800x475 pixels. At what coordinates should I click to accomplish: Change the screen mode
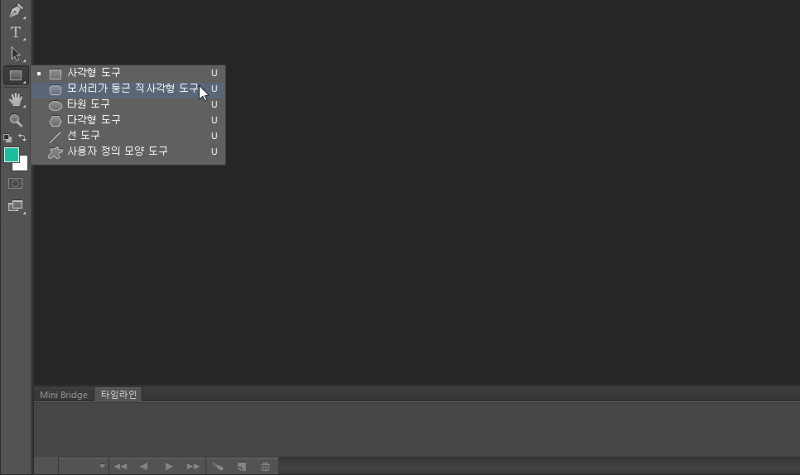click(16, 206)
